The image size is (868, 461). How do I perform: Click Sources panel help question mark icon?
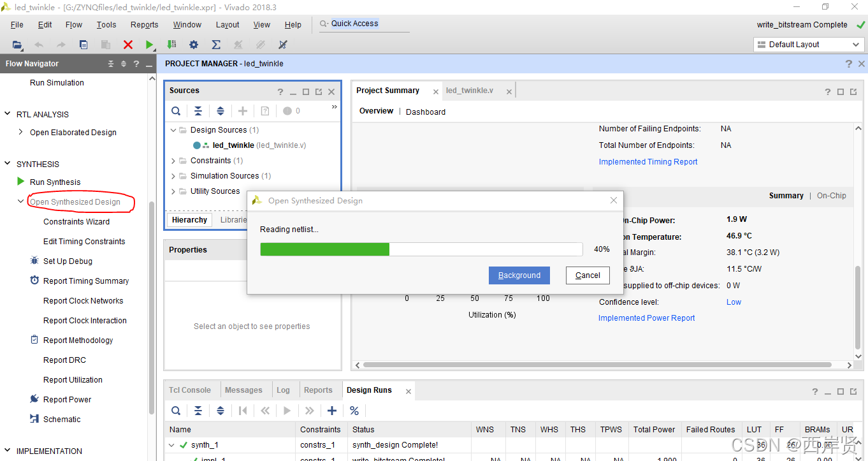(280, 92)
